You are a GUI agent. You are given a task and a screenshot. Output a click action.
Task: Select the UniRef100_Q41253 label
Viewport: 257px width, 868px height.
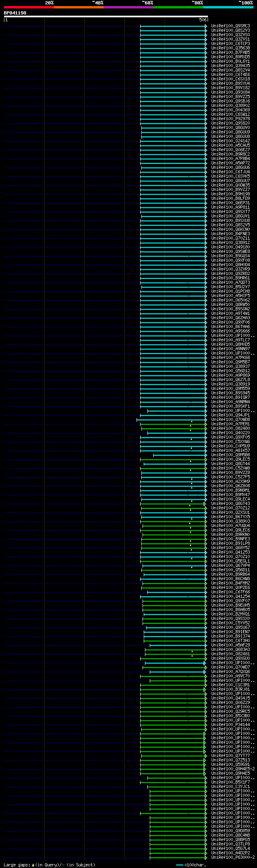pos(230,552)
